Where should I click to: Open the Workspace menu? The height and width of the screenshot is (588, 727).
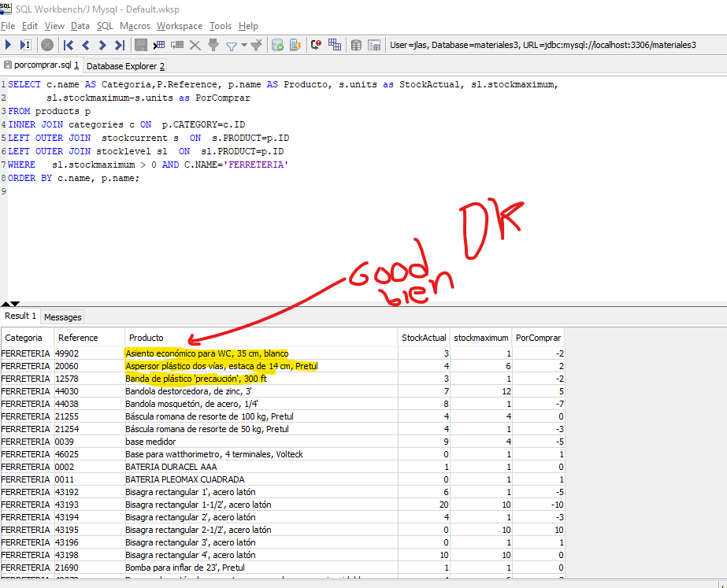(x=179, y=26)
